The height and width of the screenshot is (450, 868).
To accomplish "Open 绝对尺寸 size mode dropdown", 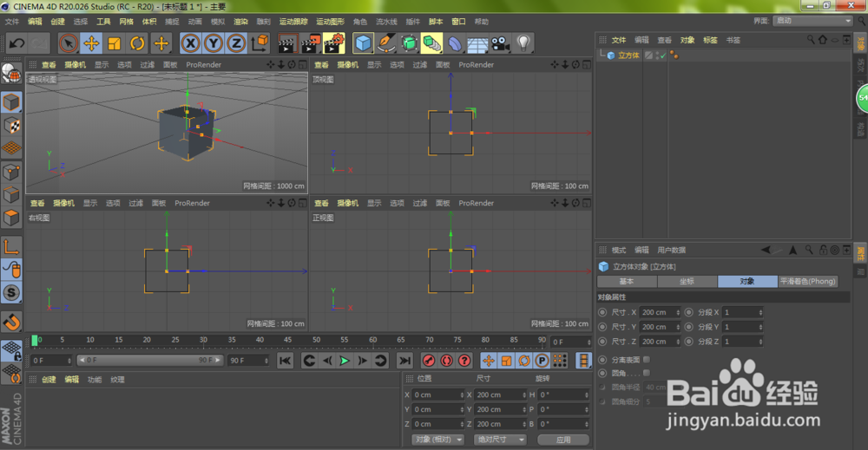I will (501, 440).
